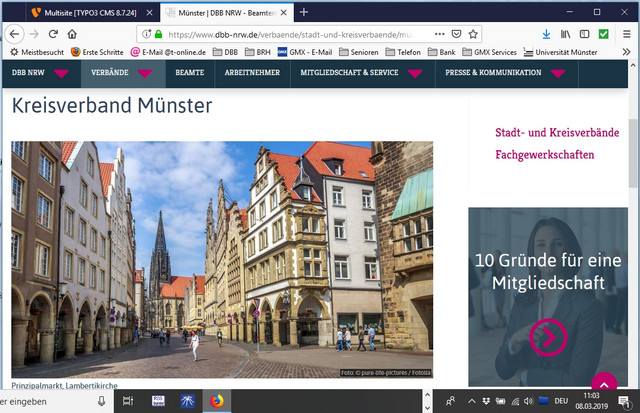
Task: Open the Firefox home page icon
Action: click(72, 34)
